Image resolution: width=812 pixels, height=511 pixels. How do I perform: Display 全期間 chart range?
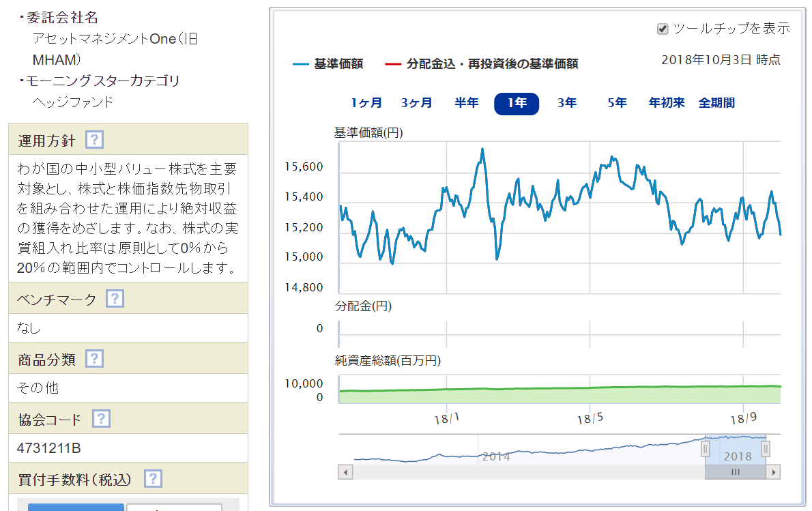click(716, 103)
